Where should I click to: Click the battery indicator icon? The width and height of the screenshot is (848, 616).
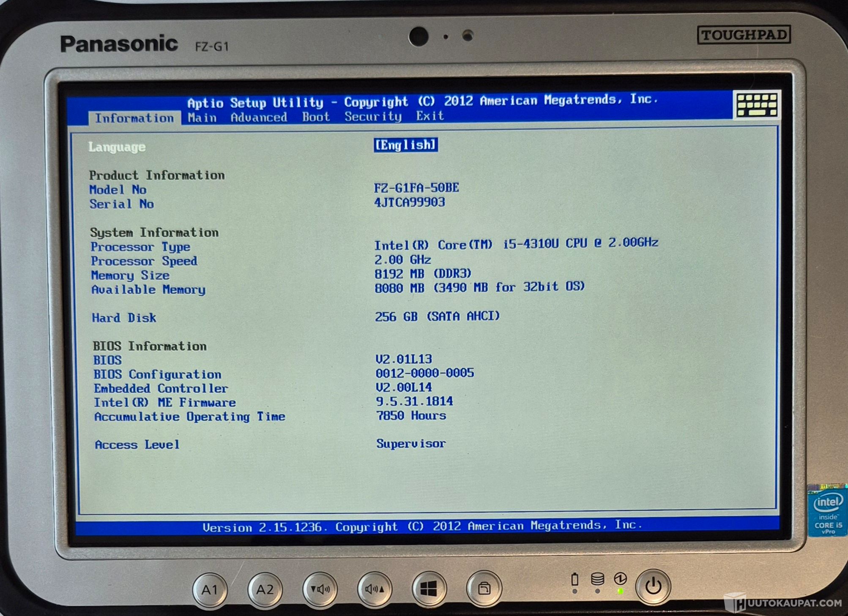tap(574, 579)
